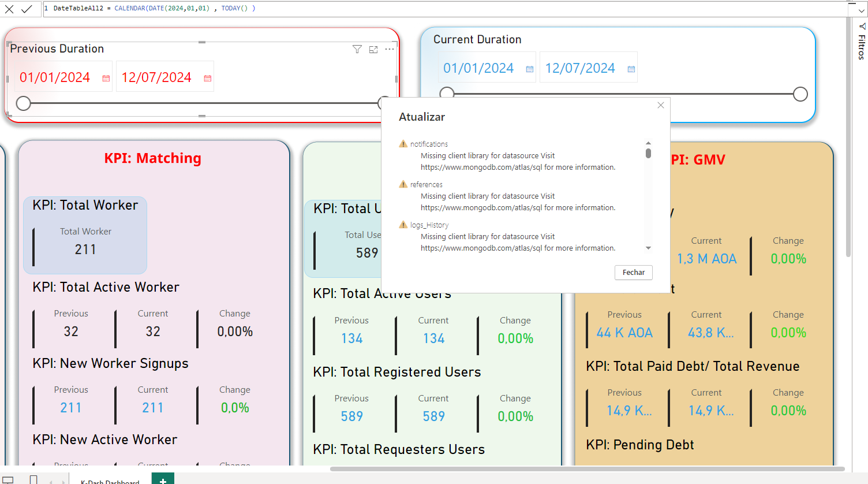The image size is (868, 484).
Task: Close the Atualizar dialog with X
Action: point(661,105)
